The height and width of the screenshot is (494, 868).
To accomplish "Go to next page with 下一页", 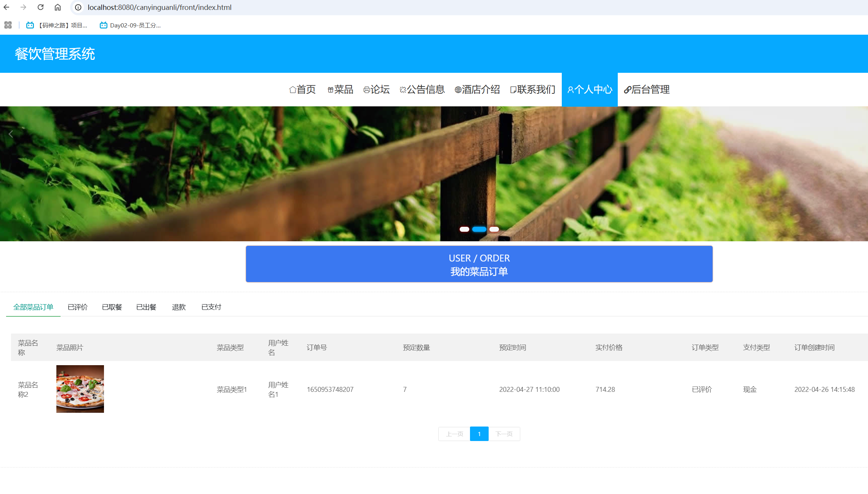I will pos(504,434).
